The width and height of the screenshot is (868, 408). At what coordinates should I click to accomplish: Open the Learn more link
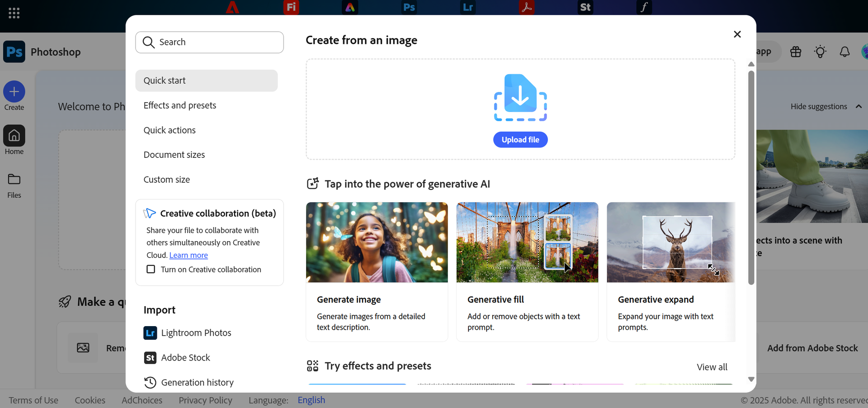189,256
